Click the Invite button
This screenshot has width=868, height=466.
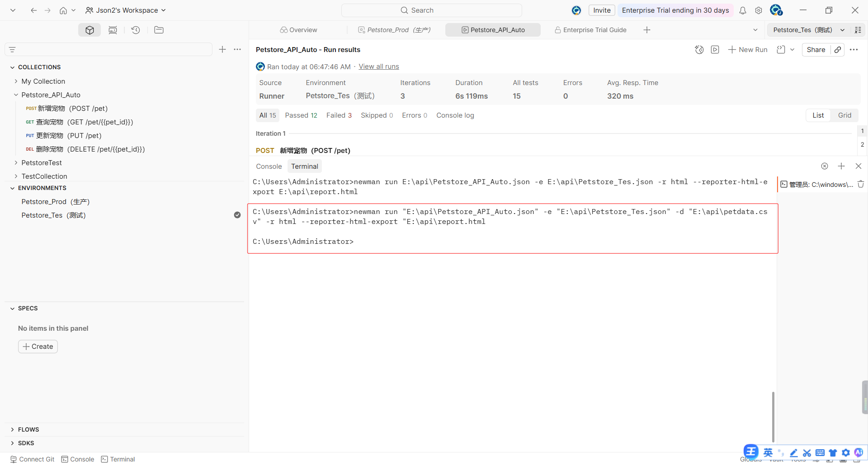click(602, 10)
